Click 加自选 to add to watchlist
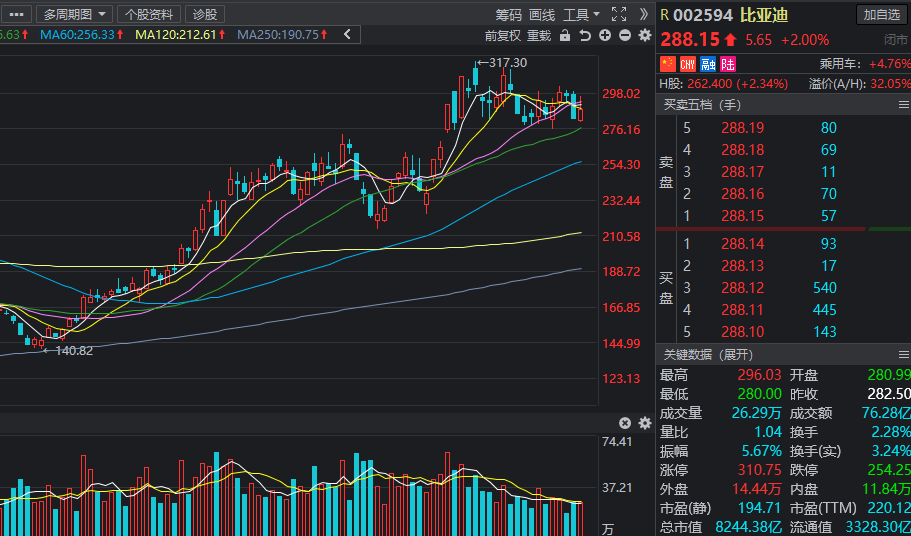911x536 pixels. 882,14
